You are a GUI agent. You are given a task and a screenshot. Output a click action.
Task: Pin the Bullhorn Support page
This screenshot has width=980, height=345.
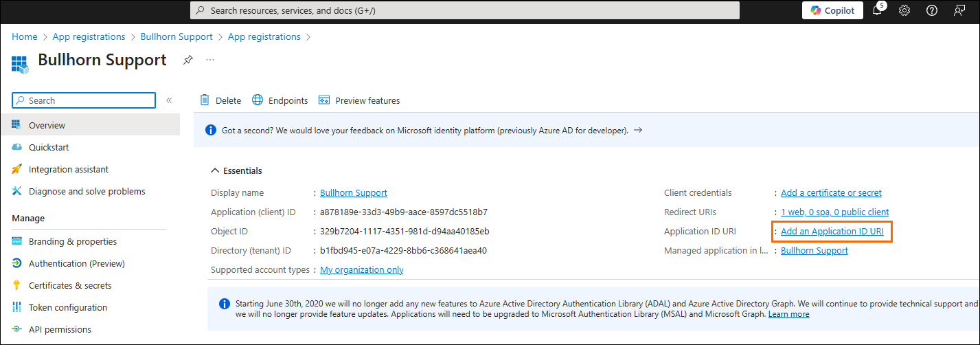coord(187,60)
